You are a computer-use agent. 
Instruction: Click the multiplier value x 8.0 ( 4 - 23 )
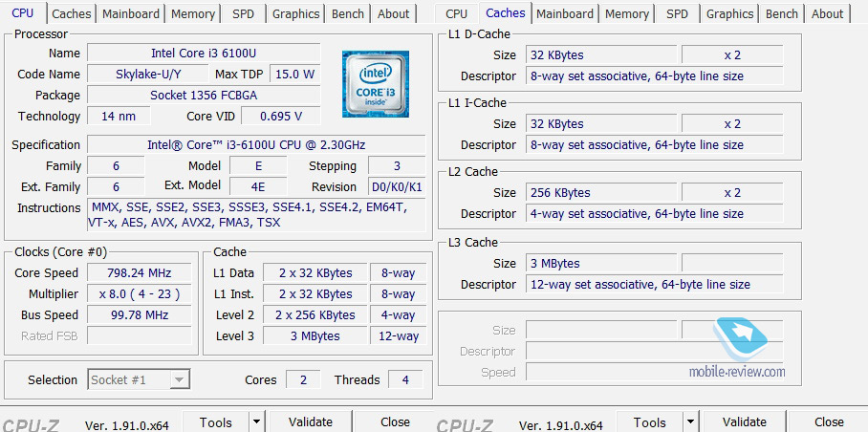(x=140, y=293)
